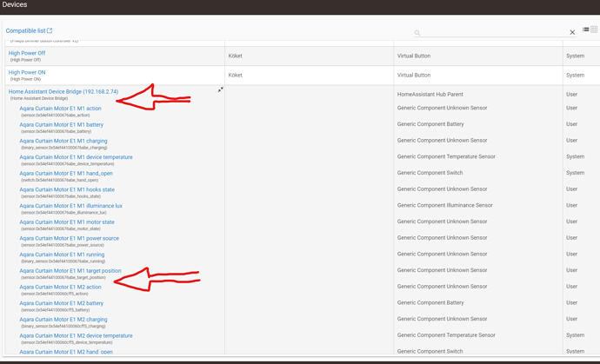Image resolution: width=600 pixels, height=364 pixels.
Task: Click the search magnifier icon
Action: (417, 33)
